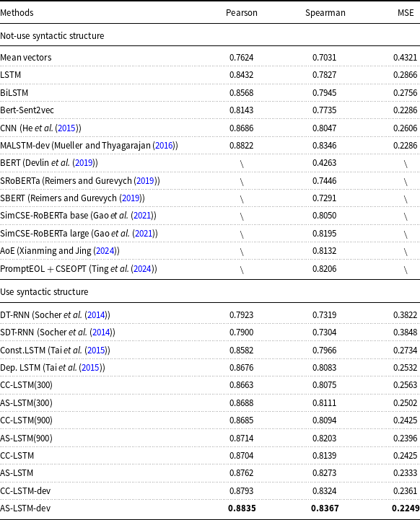The image size is (420, 520).
Task: Open 2021 citation for SimCSE-RoBERTa large
Action: click(144, 234)
